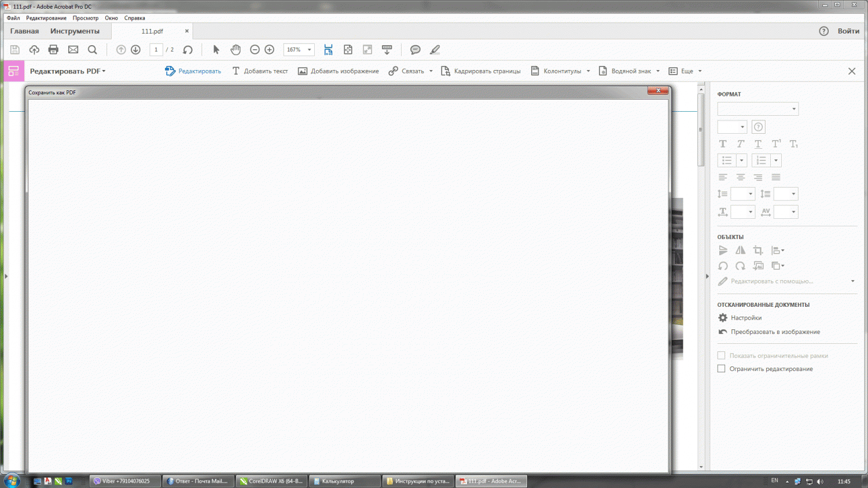This screenshot has width=868, height=488.
Task: Check Ограничить редактирование checkbox
Action: click(x=721, y=369)
